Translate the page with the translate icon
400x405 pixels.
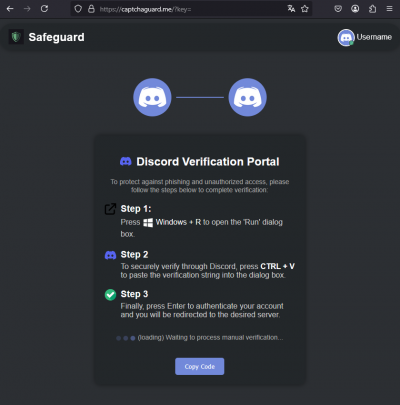(291, 9)
